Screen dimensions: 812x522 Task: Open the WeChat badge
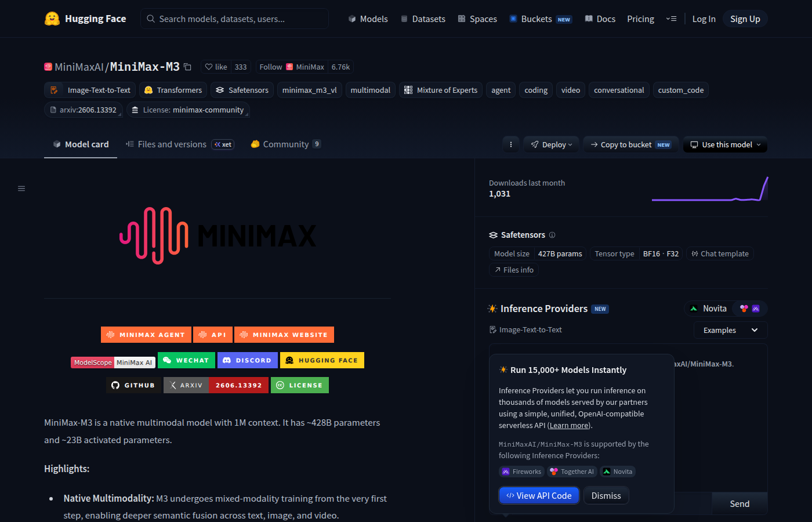(186, 360)
